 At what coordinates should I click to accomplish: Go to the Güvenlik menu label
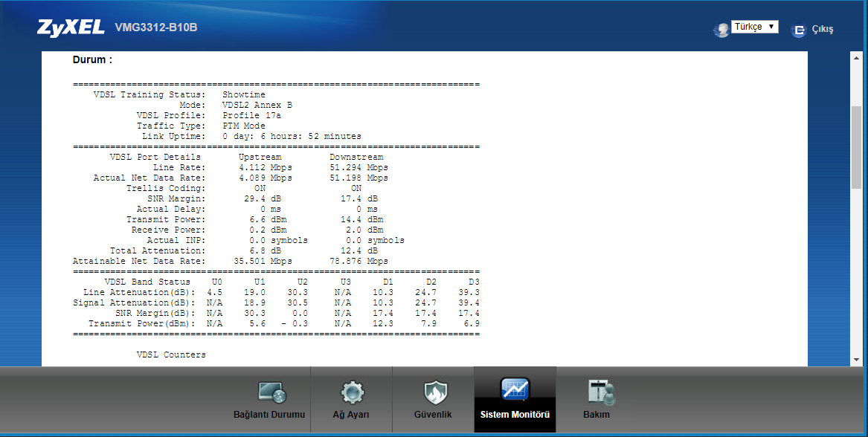[433, 415]
